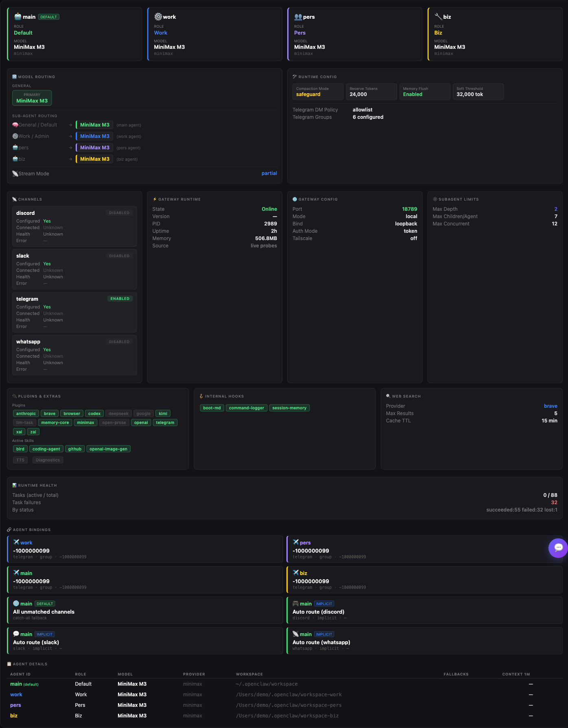
Task: Click the Gateway Config circle icon
Action: point(295,199)
